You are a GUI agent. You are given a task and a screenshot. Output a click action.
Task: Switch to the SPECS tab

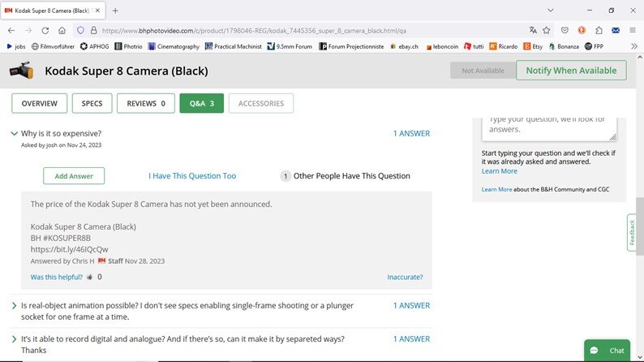(x=92, y=103)
